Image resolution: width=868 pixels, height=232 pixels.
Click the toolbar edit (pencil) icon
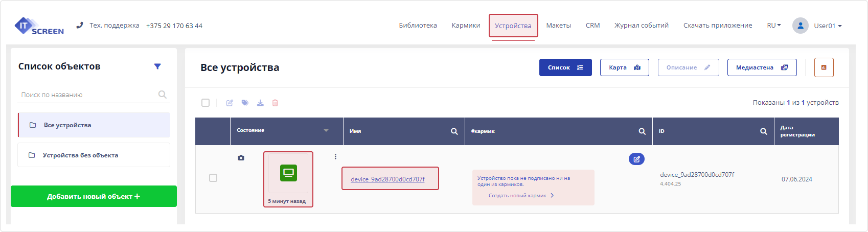(230, 103)
